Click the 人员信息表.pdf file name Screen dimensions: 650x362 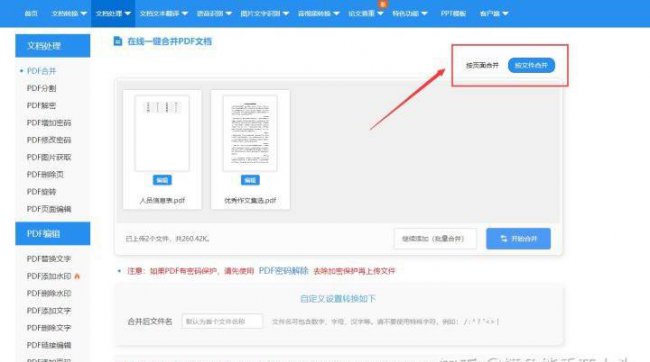click(162, 200)
